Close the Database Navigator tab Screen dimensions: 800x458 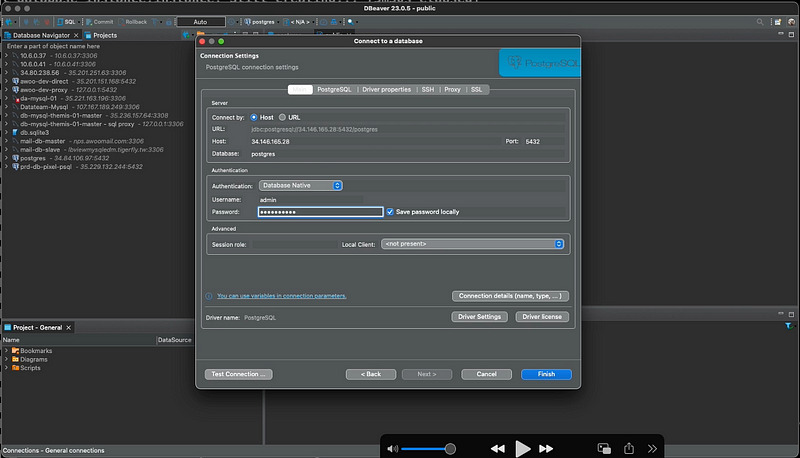point(76,35)
